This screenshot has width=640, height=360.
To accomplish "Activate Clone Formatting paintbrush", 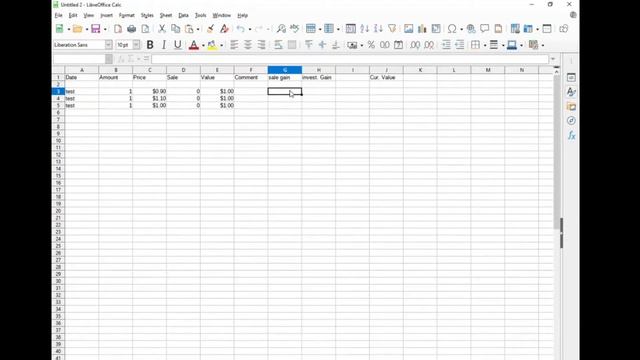I will [x=211, y=29].
